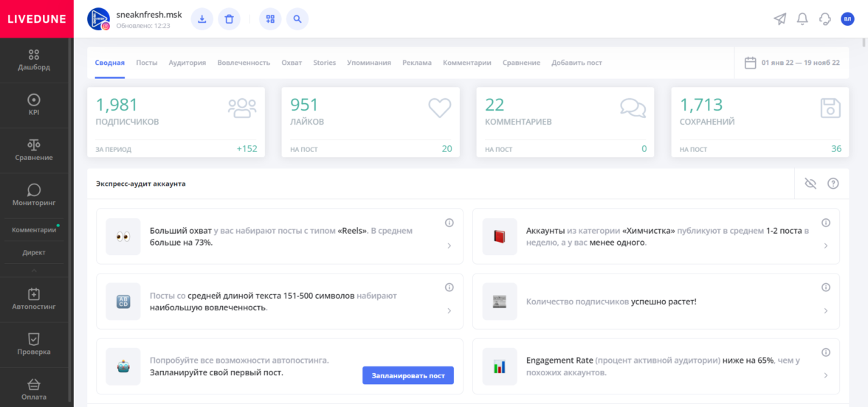Open help question mark in express audit
Screen dimensions: 868x407
(x=833, y=184)
